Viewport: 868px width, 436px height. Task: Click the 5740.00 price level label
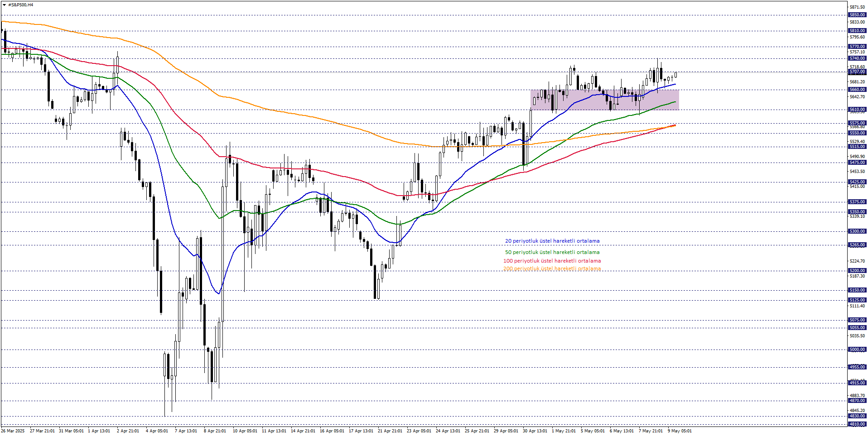tap(857, 58)
